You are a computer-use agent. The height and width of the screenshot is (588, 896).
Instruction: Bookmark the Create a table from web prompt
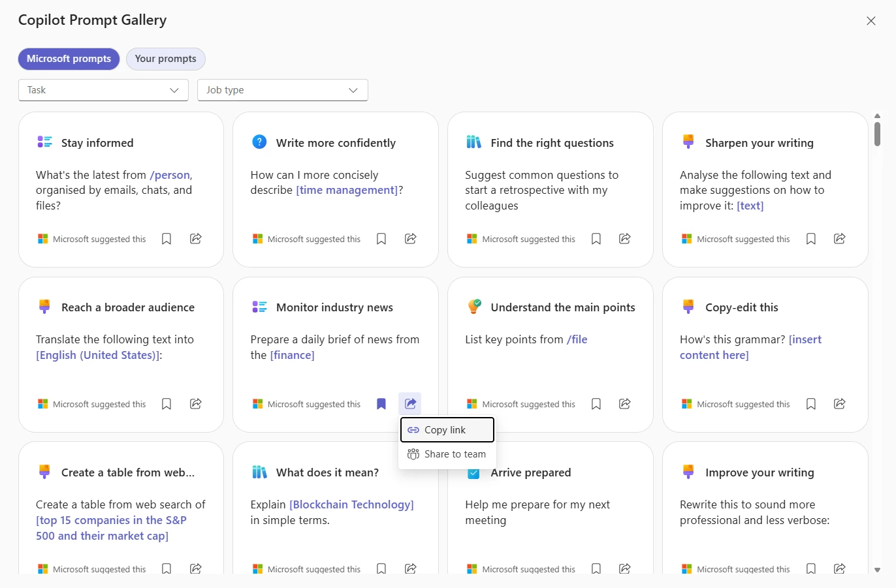167,568
